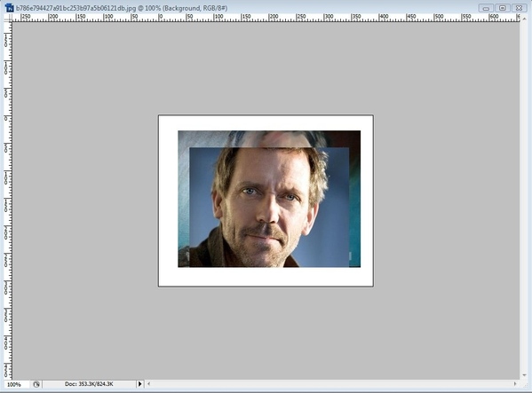Click the horizontal scrollbar left arrow
Viewport: 532px width, 393px height.
[x=148, y=384]
